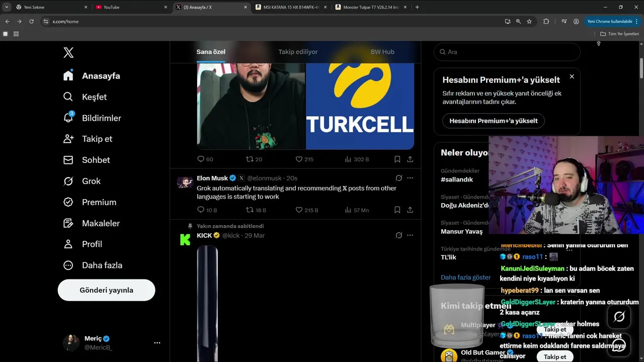Click Hesabını Premium+'a yükselt button

click(x=494, y=121)
